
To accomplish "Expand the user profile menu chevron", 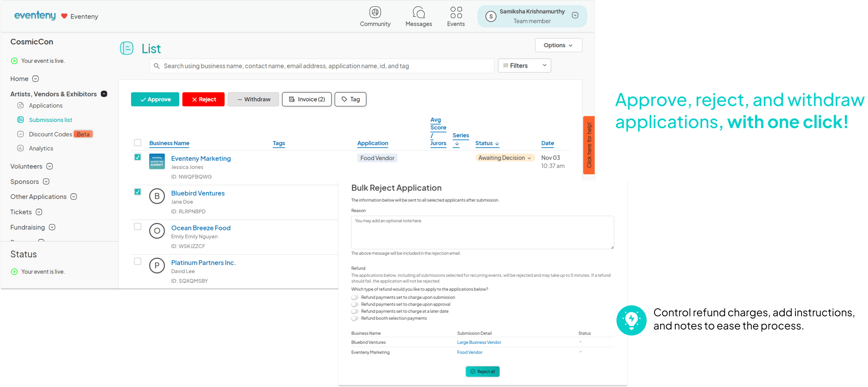I will click(x=575, y=15).
